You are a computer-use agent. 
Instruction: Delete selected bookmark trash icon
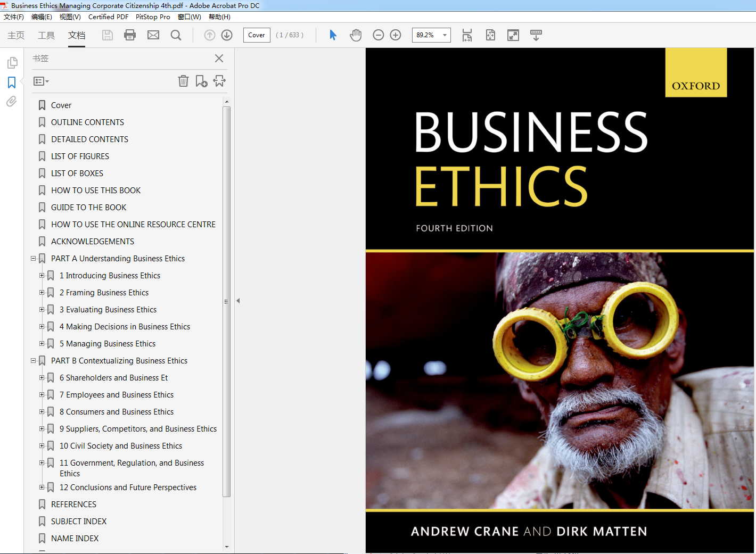(x=183, y=81)
